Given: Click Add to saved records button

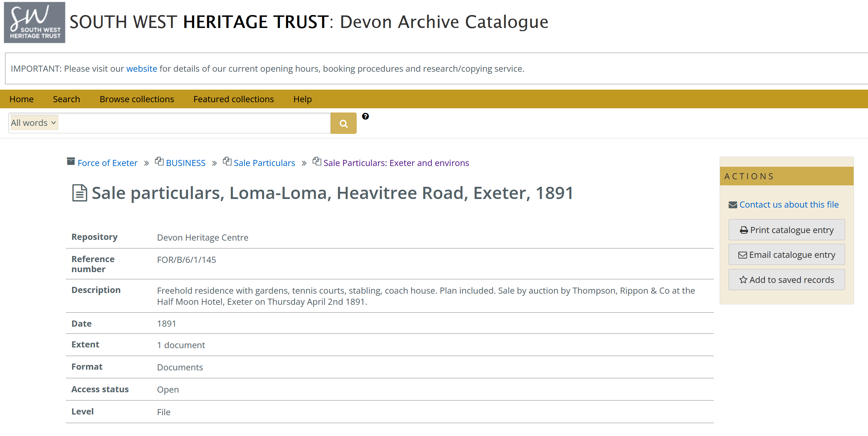Looking at the screenshot, I should [x=787, y=280].
